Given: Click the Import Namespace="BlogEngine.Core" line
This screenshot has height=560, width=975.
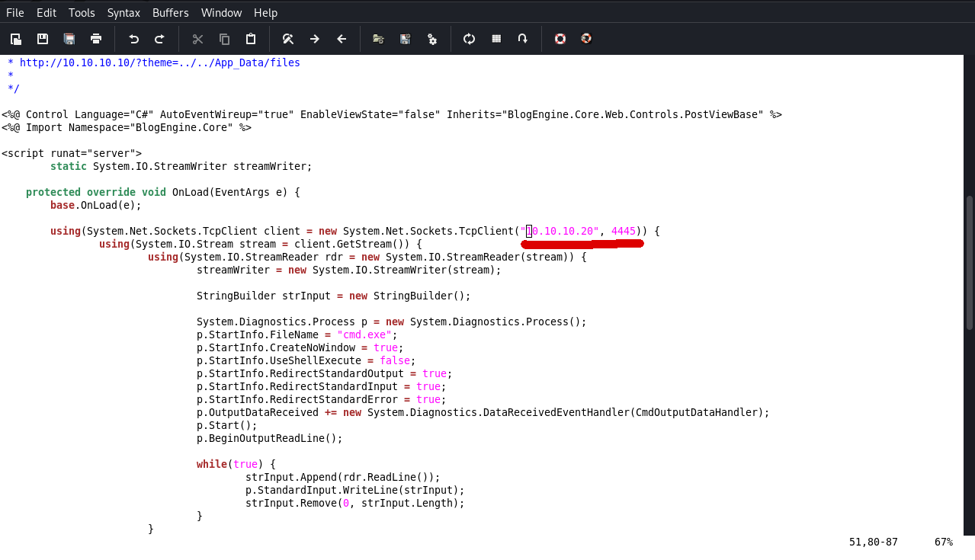Looking at the screenshot, I should (x=127, y=127).
